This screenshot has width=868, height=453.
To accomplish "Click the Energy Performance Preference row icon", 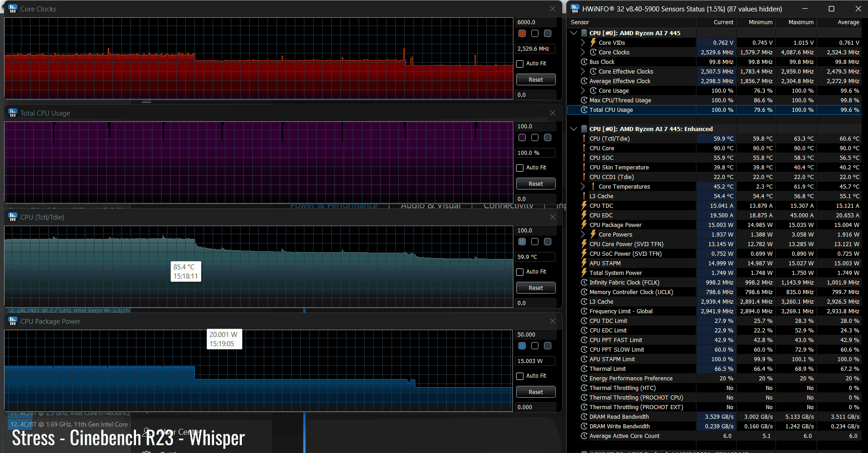I will (x=584, y=378).
